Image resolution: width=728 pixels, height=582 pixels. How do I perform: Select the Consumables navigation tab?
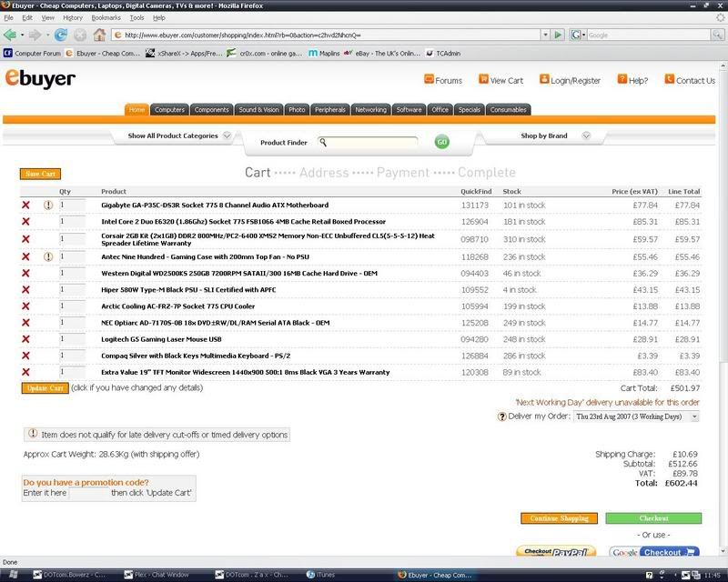click(x=509, y=109)
